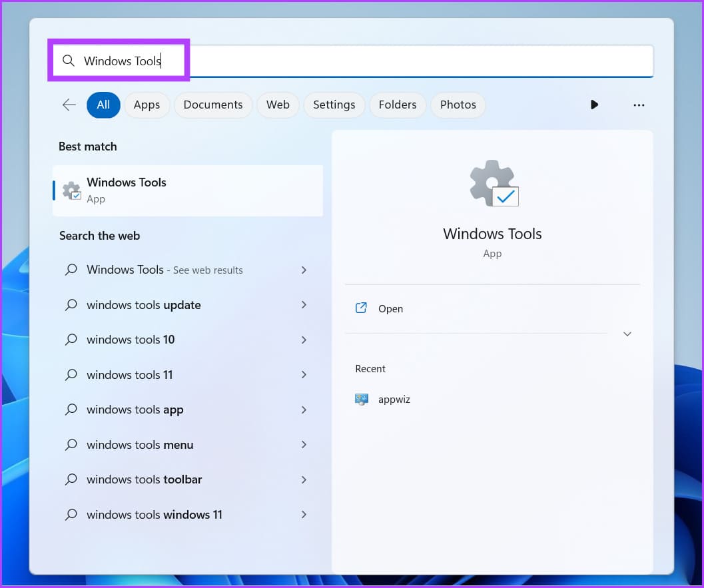
Task: Switch to the Apps filter tab
Action: pyautogui.click(x=147, y=105)
